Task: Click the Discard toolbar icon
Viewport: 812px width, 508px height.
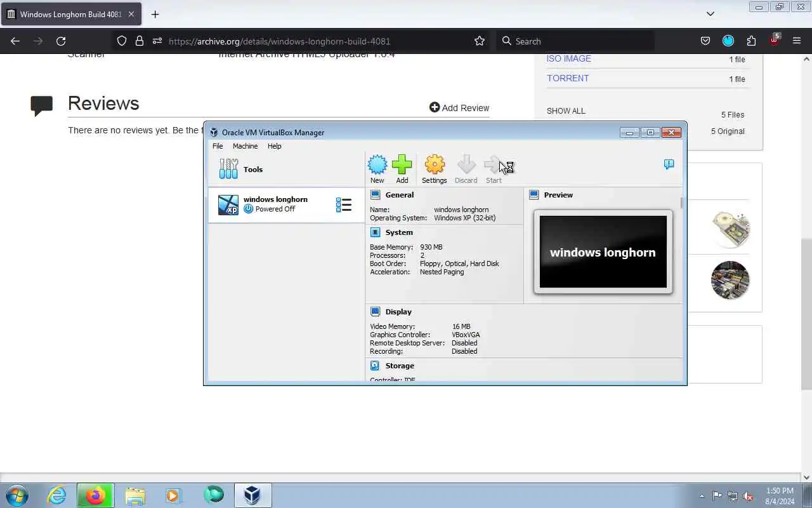Action: [x=466, y=165]
